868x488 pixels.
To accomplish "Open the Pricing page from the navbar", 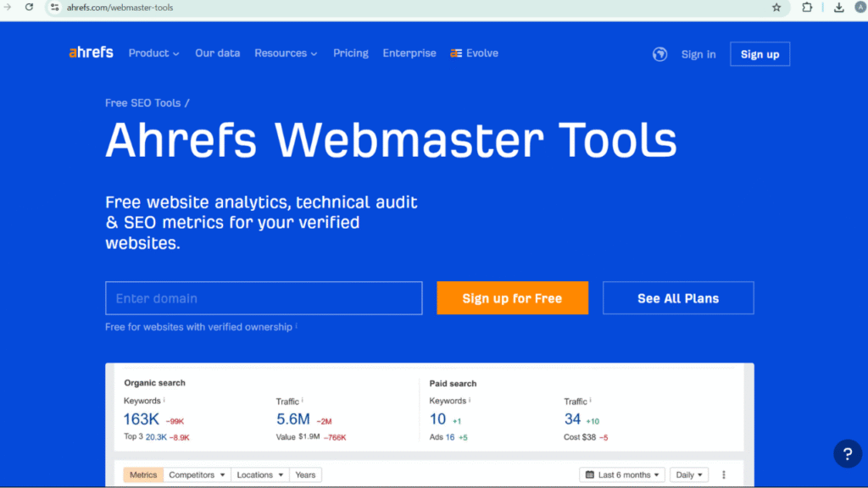I will (x=350, y=53).
